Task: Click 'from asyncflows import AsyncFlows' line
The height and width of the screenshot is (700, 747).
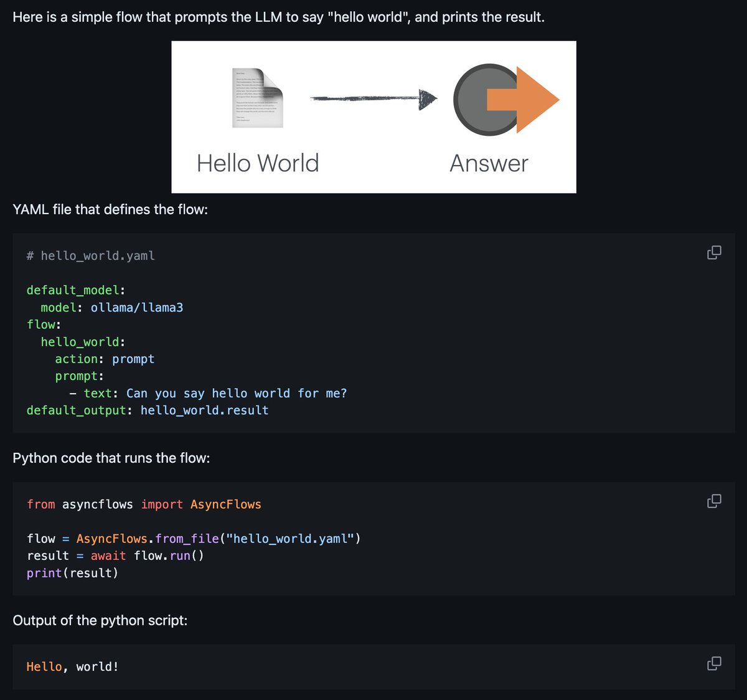Action: [144, 504]
